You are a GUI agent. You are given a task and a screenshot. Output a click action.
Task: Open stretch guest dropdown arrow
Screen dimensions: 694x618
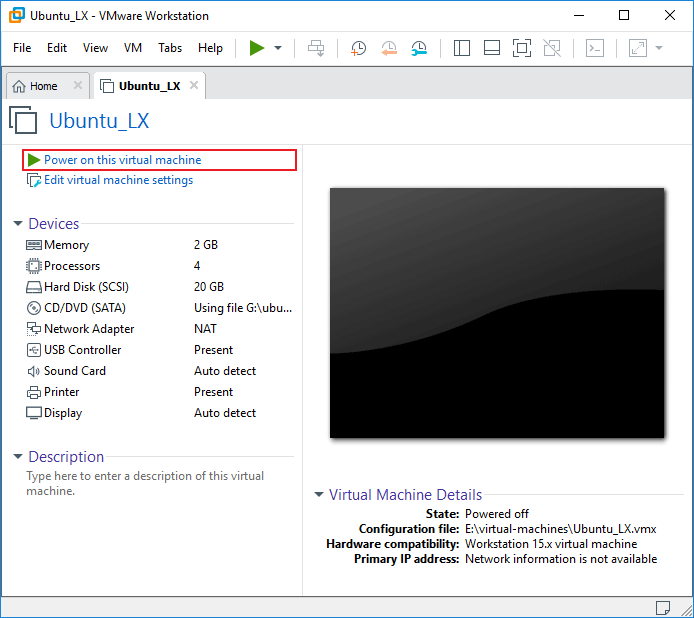[x=659, y=48]
